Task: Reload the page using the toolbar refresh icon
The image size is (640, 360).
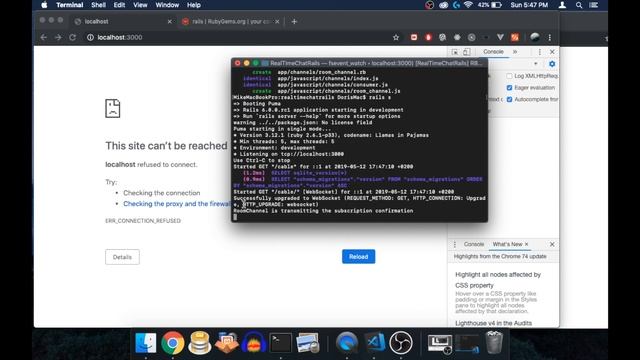Action: (72, 37)
